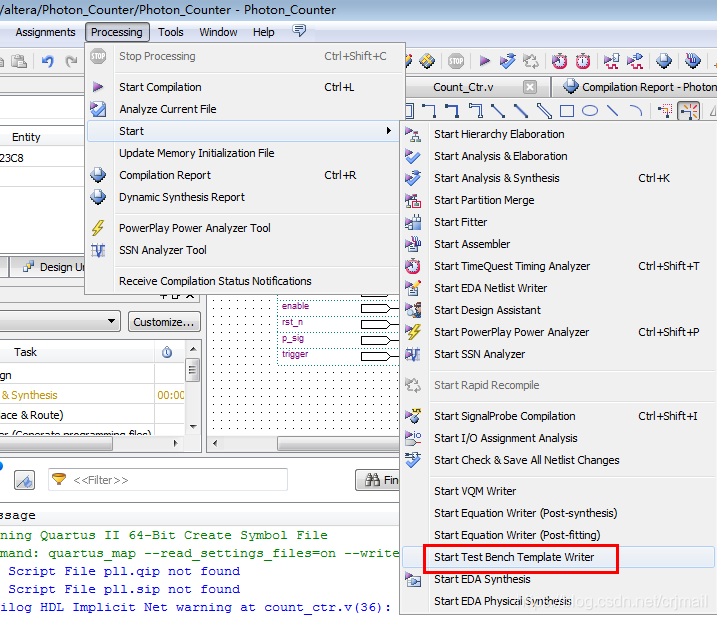Select Start Partition Merge
This screenshot has height=620, width=717.
tap(558, 200)
